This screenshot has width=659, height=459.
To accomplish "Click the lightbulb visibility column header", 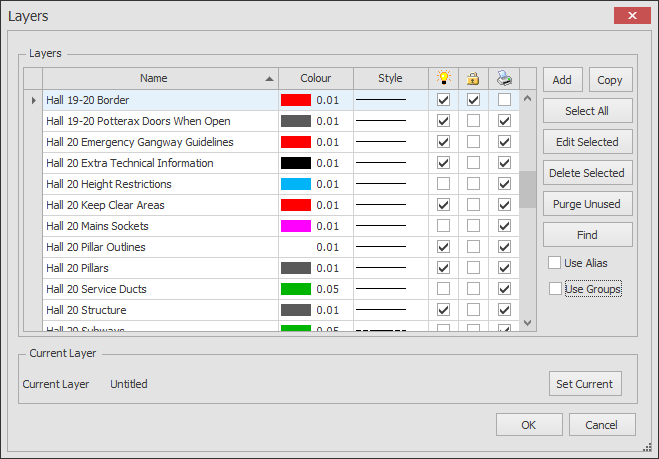I will click(x=443, y=78).
